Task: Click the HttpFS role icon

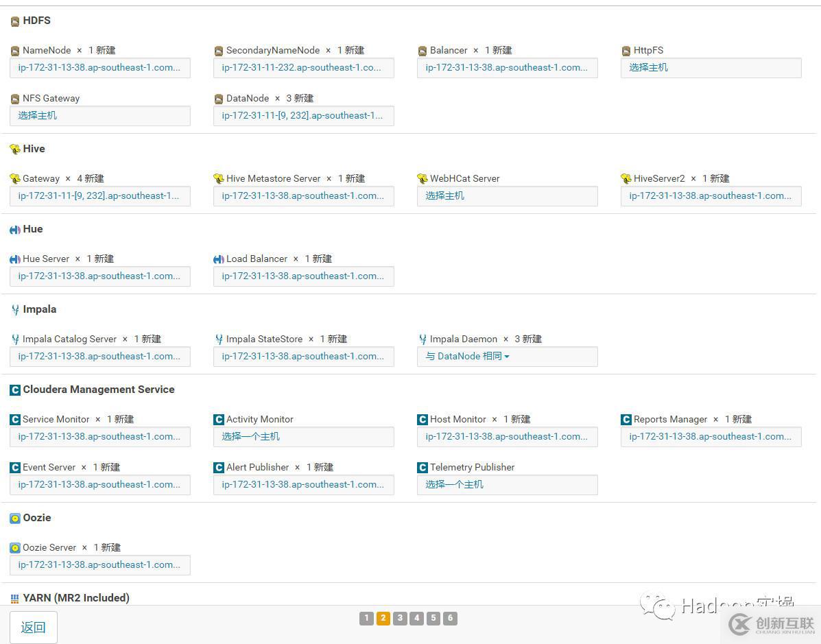Action: 626,51
